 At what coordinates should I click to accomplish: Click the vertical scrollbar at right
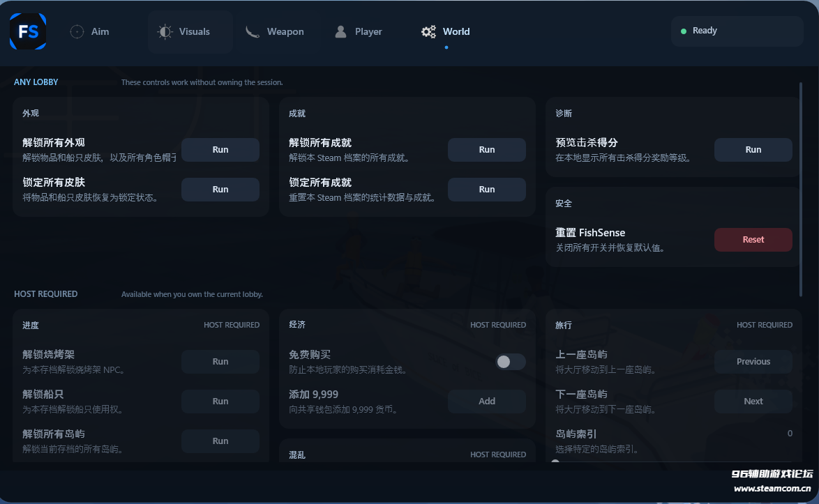[800, 190]
